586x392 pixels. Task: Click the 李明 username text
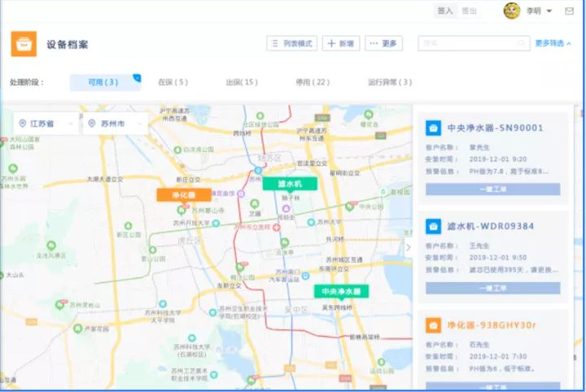click(x=534, y=11)
